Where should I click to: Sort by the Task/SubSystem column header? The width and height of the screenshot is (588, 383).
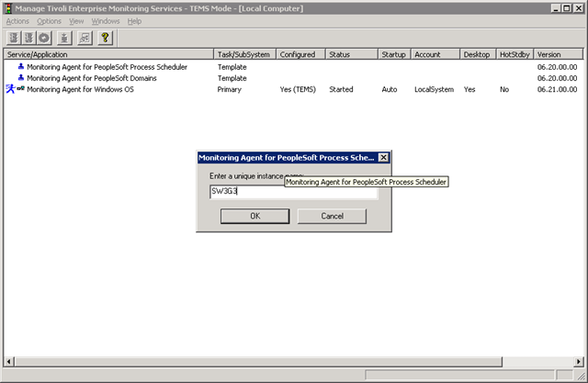(x=245, y=54)
